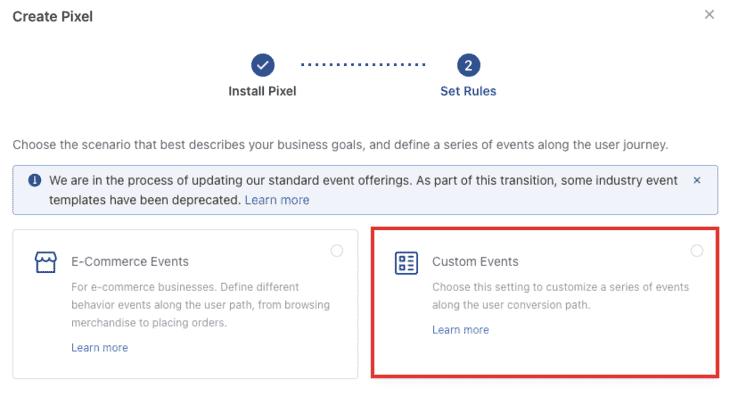Click the Custom Events description text

[x=561, y=296]
